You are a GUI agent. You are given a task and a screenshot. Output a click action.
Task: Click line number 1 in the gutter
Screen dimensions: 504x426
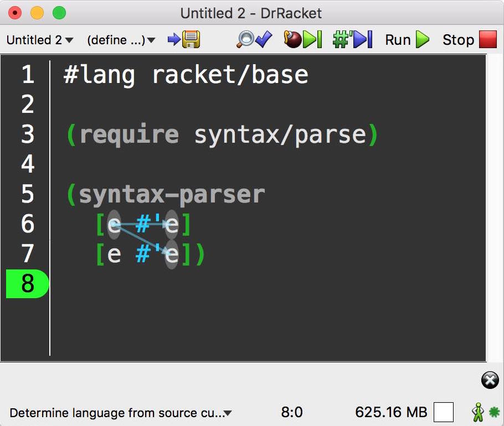28,75
